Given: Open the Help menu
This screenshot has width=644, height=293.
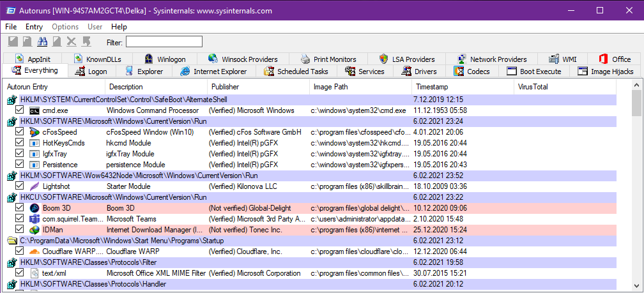Looking at the screenshot, I should coord(119,27).
